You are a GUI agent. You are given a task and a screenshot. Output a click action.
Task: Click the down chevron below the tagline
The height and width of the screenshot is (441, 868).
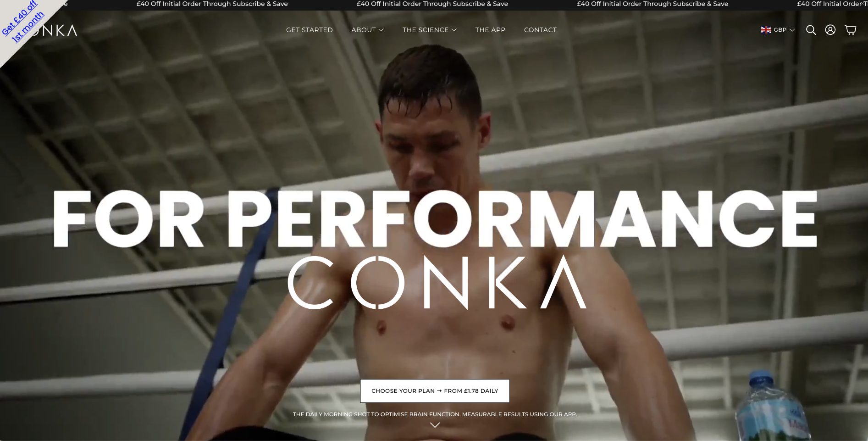[x=435, y=425]
